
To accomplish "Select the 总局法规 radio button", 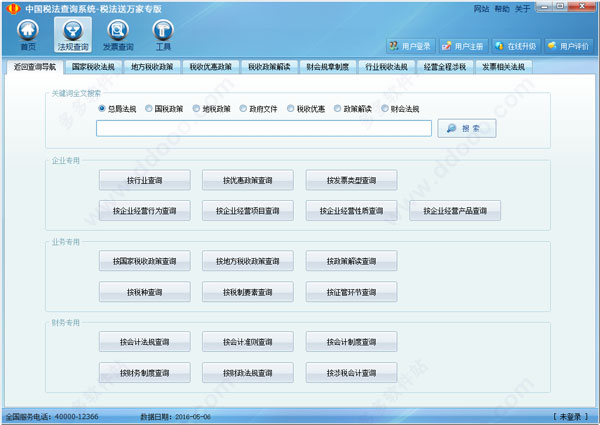I will pyautogui.click(x=102, y=109).
